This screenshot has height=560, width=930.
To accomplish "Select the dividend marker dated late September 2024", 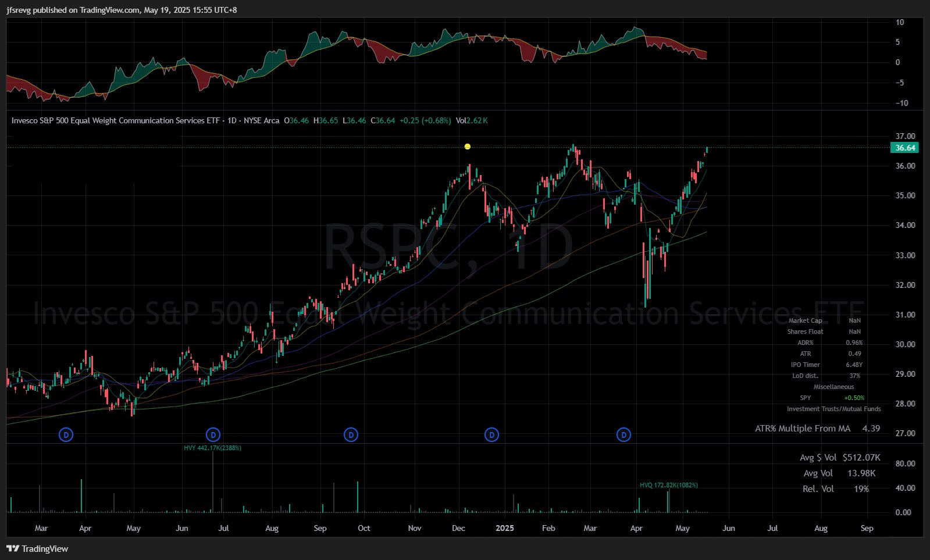I will (x=351, y=434).
